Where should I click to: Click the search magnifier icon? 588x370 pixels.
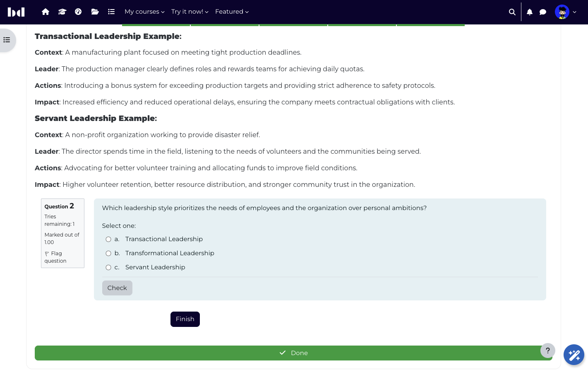[x=512, y=12]
